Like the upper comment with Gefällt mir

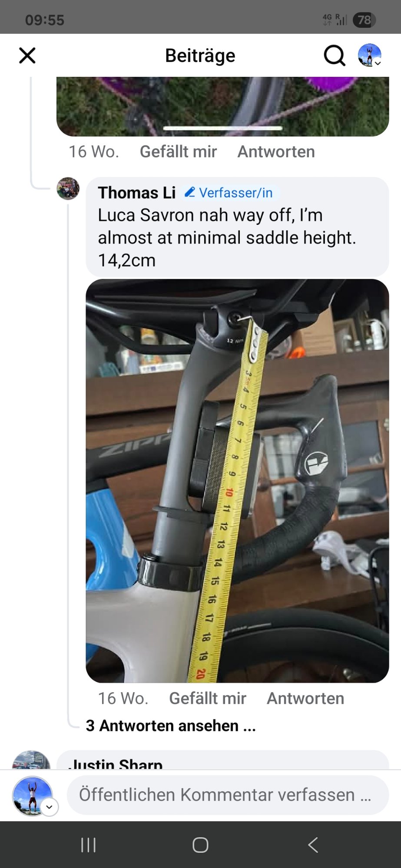[x=178, y=151]
